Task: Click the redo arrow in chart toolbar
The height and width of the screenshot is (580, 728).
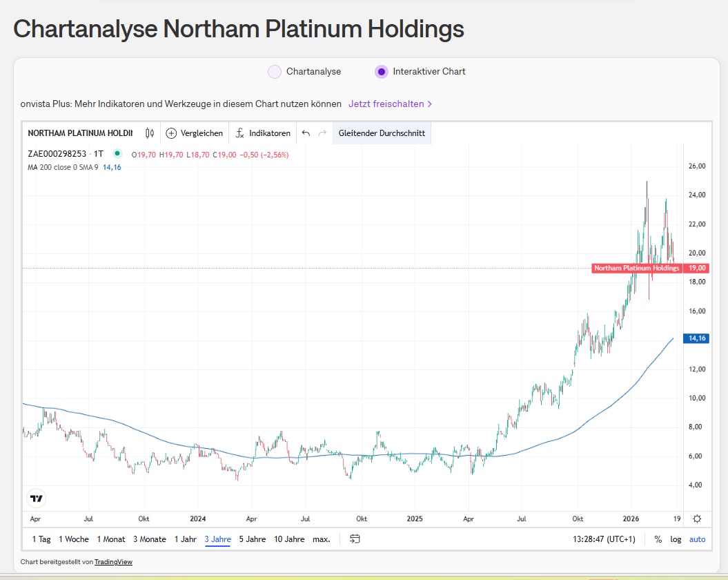Action: (x=322, y=133)
